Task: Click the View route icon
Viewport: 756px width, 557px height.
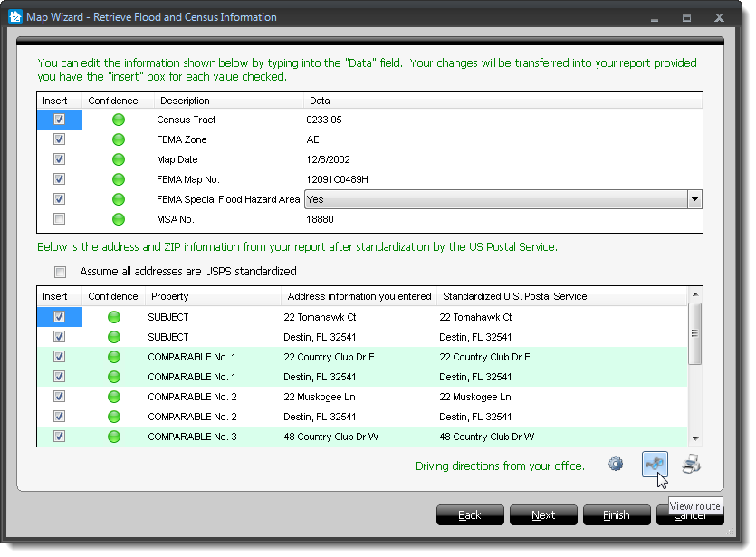Action: pos(655,465)
